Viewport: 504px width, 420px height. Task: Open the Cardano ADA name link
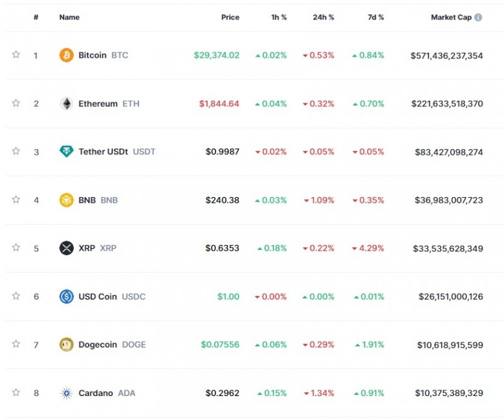pos(96,393)
